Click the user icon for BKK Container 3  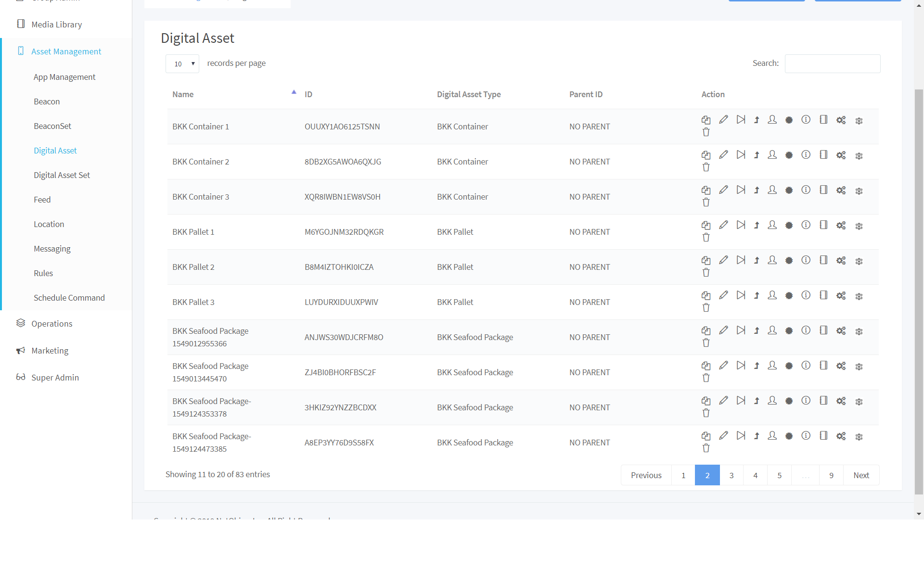(x=772, y=190)
